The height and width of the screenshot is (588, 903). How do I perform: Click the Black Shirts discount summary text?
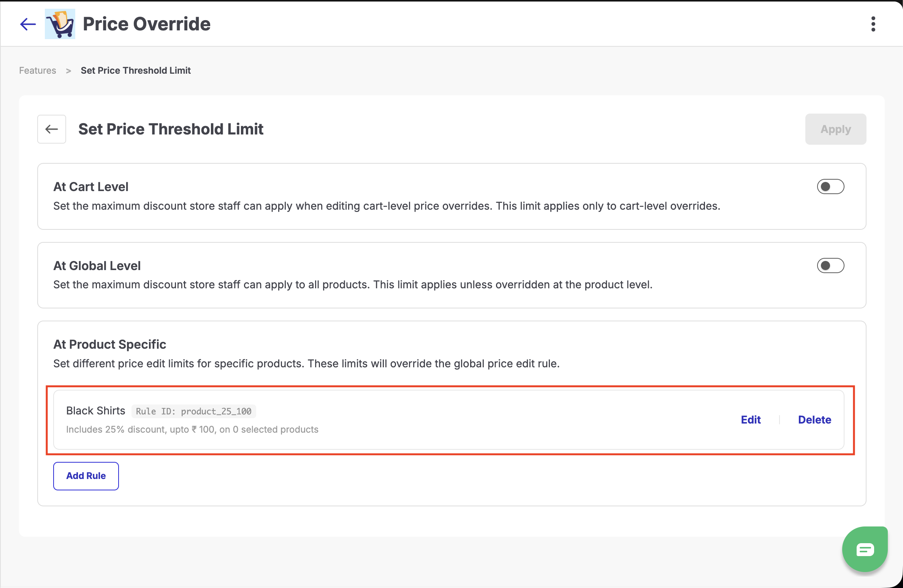[x=192, y=430]
